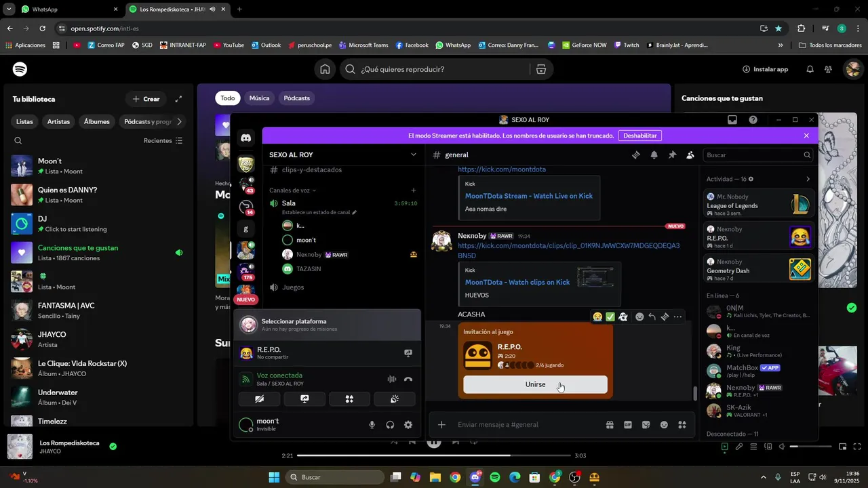This screenshot has height=488, width=868.
Task: Go to Spotify home button
Action: (x=325, y=69)
